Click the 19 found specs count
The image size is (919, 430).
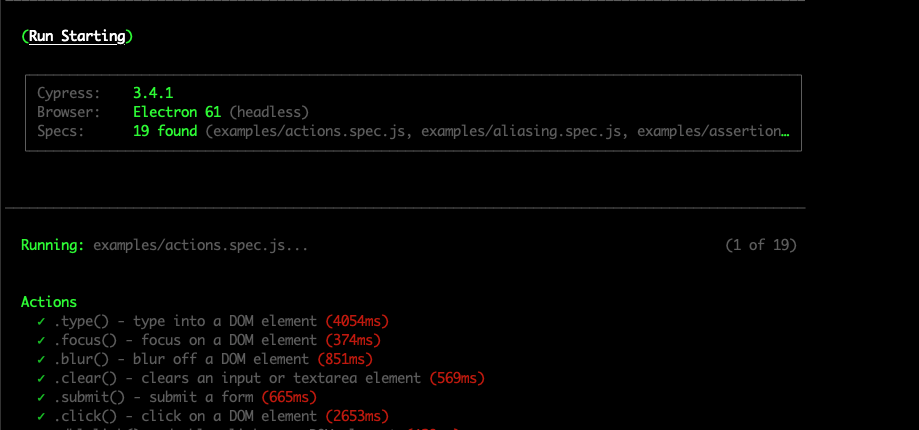coord(165,131)
